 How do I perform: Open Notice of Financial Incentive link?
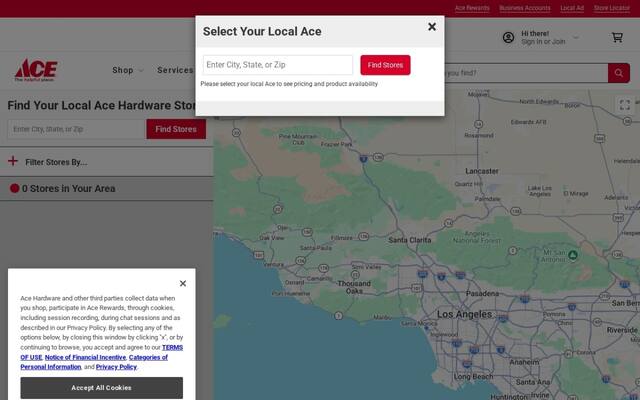[x=85, y=357]
